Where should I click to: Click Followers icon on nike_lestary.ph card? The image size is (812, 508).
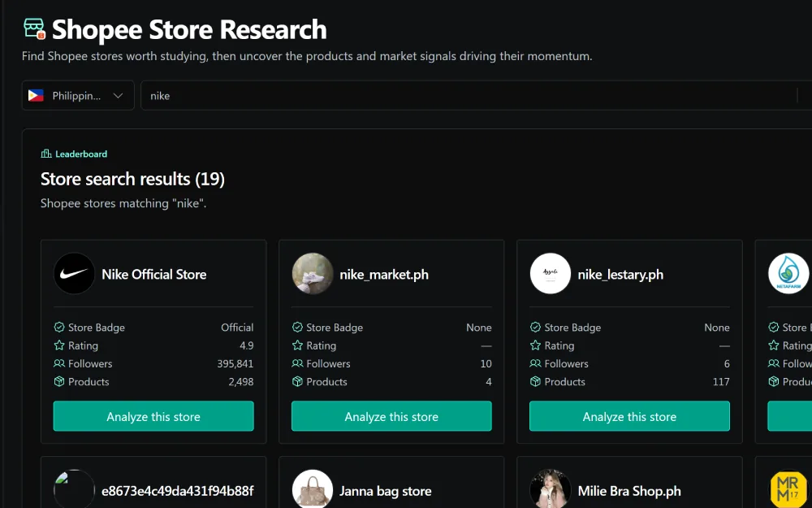click(535, 363)
